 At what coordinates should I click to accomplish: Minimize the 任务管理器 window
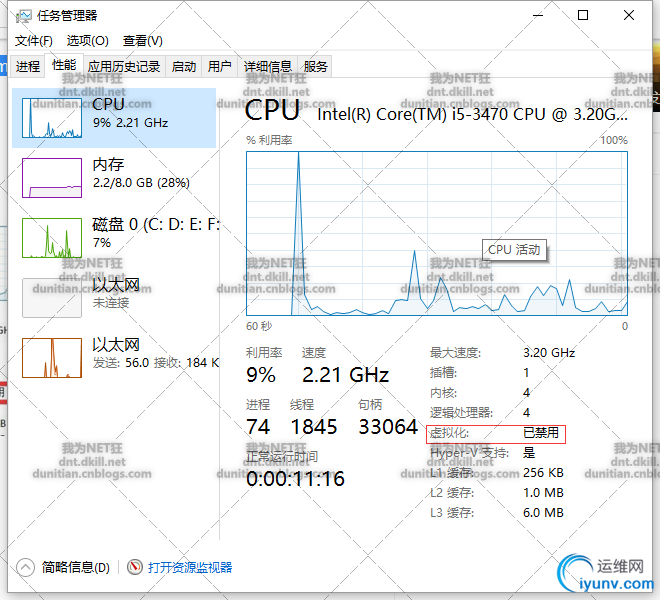click(538, 16)
